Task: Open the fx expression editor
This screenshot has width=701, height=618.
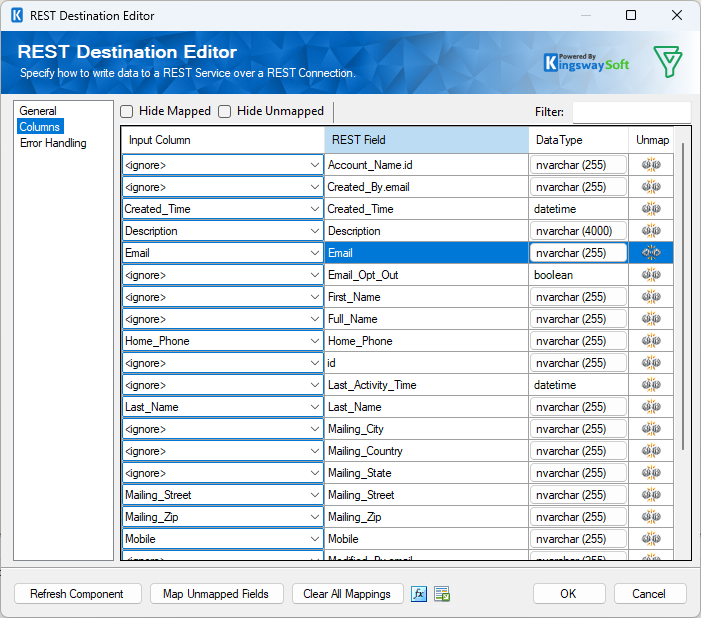Action: coord(419,594)
